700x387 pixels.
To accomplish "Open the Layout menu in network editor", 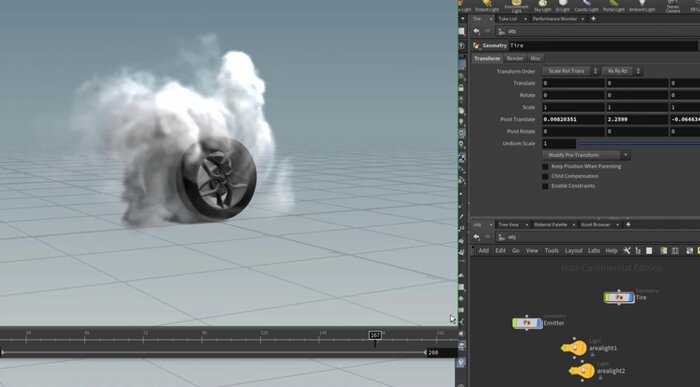I will (x=574, y=251).
